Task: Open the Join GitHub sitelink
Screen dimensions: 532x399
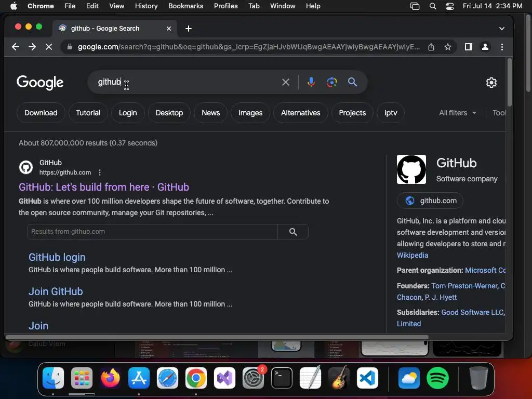Action: click(x=56, y=291)
